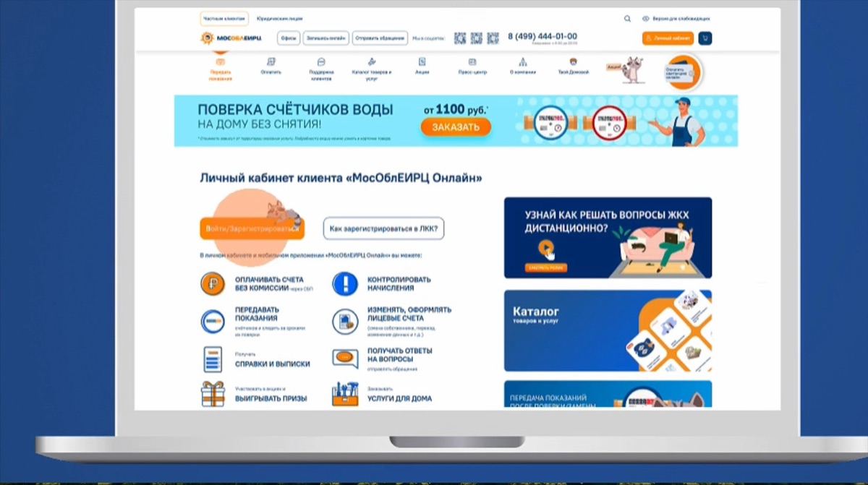Click the meter icon beside Передавать показания

click(x=213, y=321)
